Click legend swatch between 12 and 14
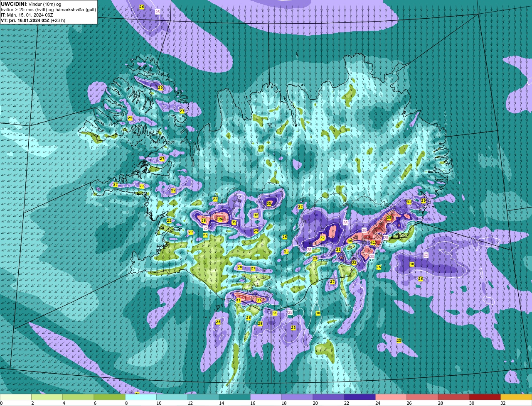 coord(203,397)
